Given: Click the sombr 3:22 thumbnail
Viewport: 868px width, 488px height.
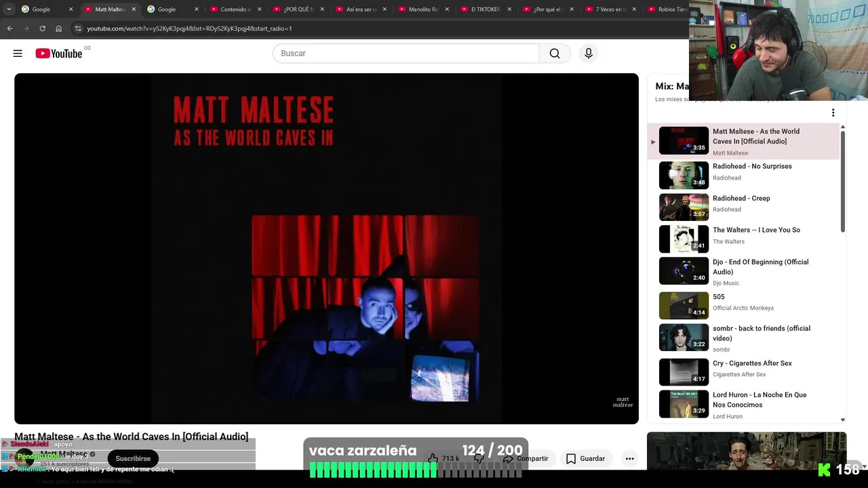Looking at the screenshot, I should [x=684, y=338].
